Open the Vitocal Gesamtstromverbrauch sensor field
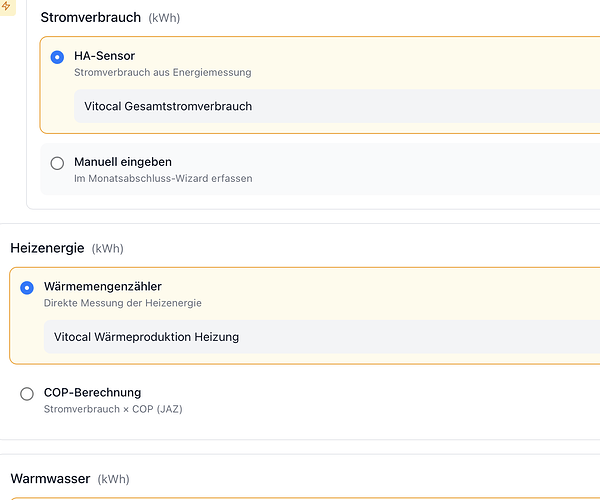The height and width of the screenshot is (500, 600). (x=337, y=106)
